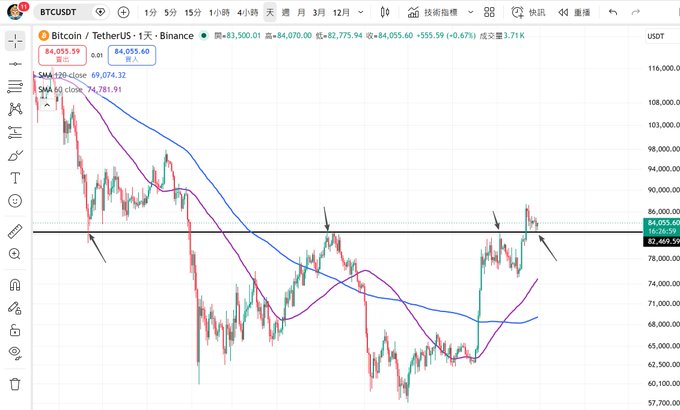680x410 pixels.
Task: Open candlestick chart type selector
Action: (x=385, y=13)
